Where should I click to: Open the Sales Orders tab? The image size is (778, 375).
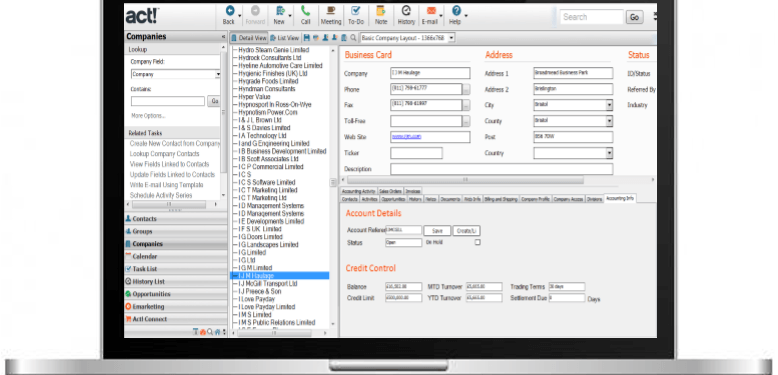pos(390,191)
